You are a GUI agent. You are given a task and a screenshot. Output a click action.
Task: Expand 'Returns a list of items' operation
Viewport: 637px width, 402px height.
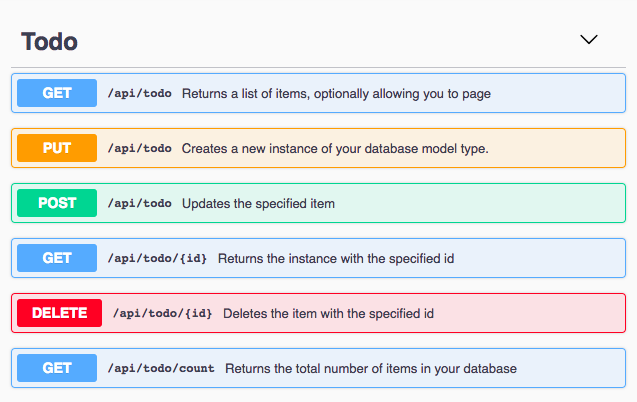[336, 93]
